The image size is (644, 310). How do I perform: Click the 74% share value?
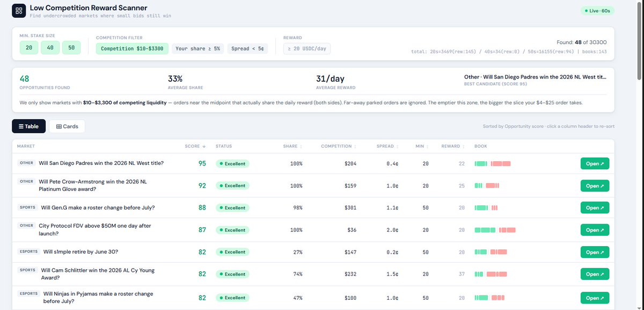coord(297,274)
